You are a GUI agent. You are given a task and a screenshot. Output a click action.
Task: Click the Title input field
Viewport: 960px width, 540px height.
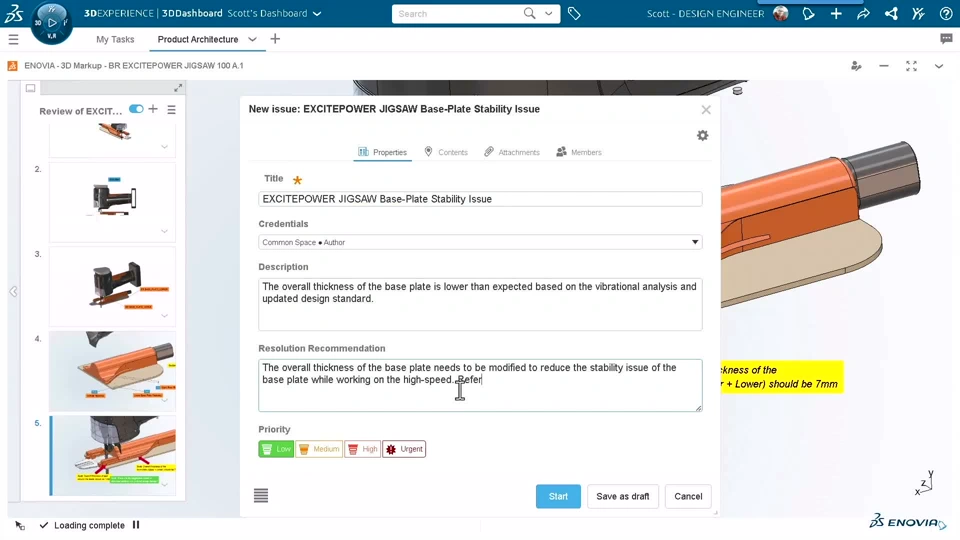[480, 199]
